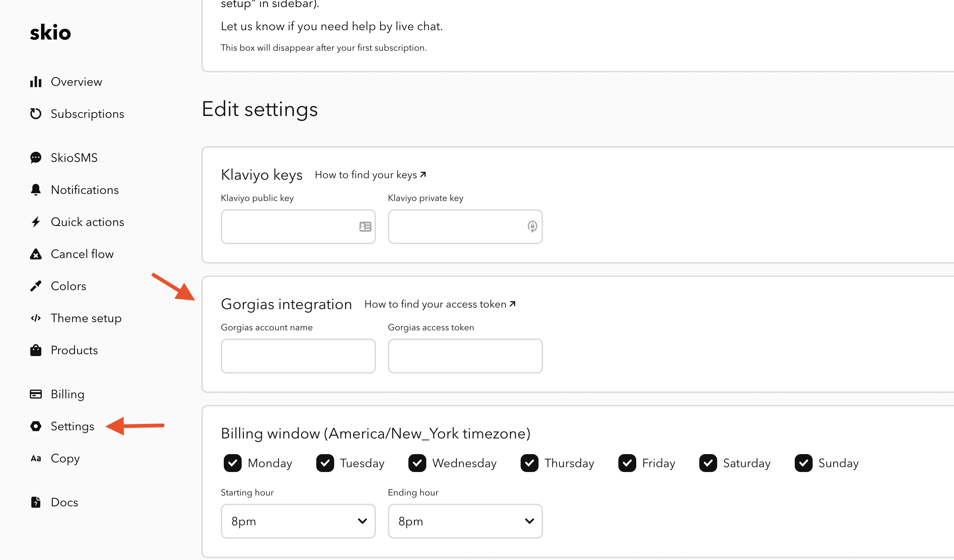Toggle the Thursday checkbox
The image size is (954, 560).
[529, 463]
